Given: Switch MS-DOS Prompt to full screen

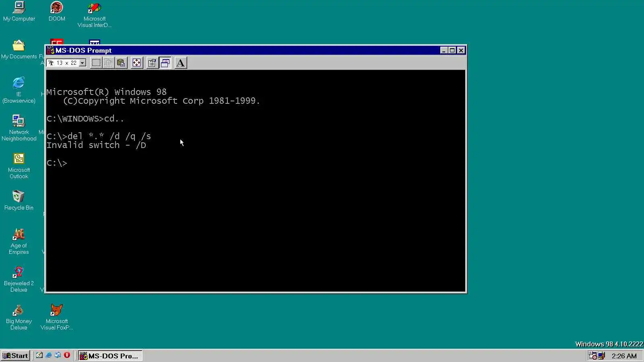Looking at the screenshot, I should click(137, 63).
